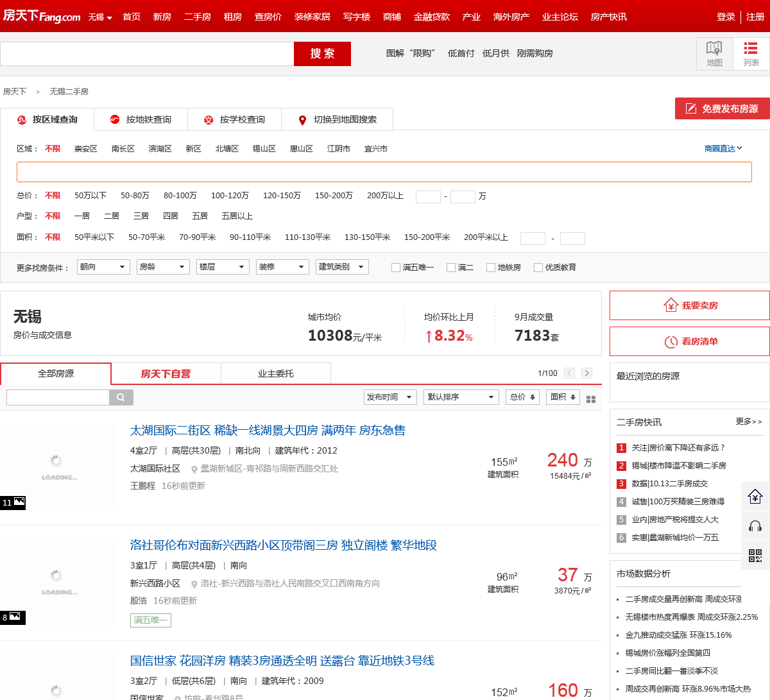The height and width of the screenshot is (700, 770).
Task: Go to the previous page arrow
Action: pyautogui.click(x=569, y=373)
